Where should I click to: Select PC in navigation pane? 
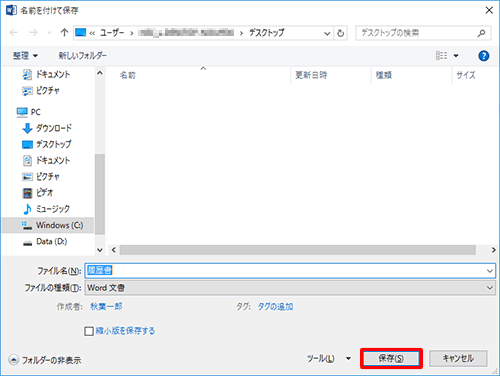click(x=29, y=112)
